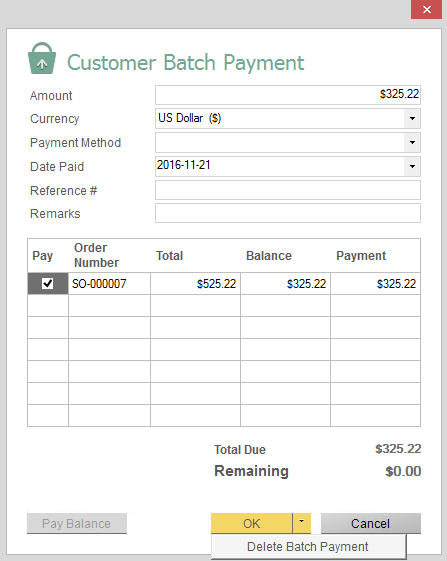447x561 pixels.
Task: Focus the Amount input field
Action: [288, 95]
